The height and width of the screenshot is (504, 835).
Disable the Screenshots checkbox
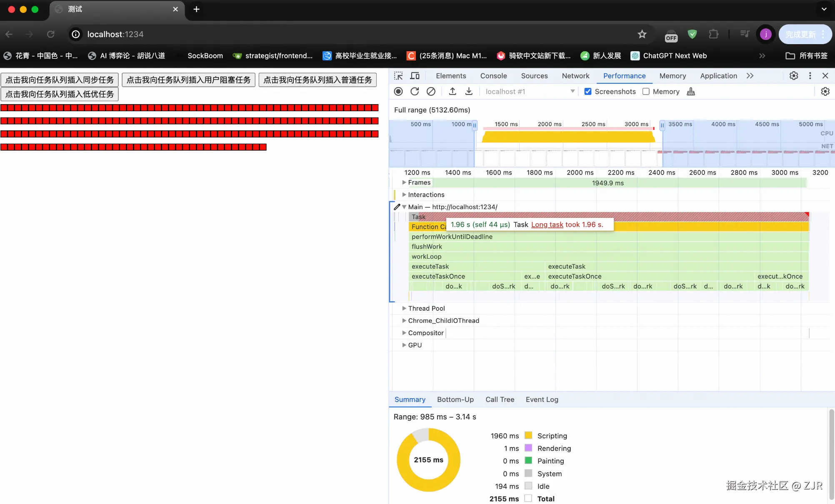click(587, 91)
